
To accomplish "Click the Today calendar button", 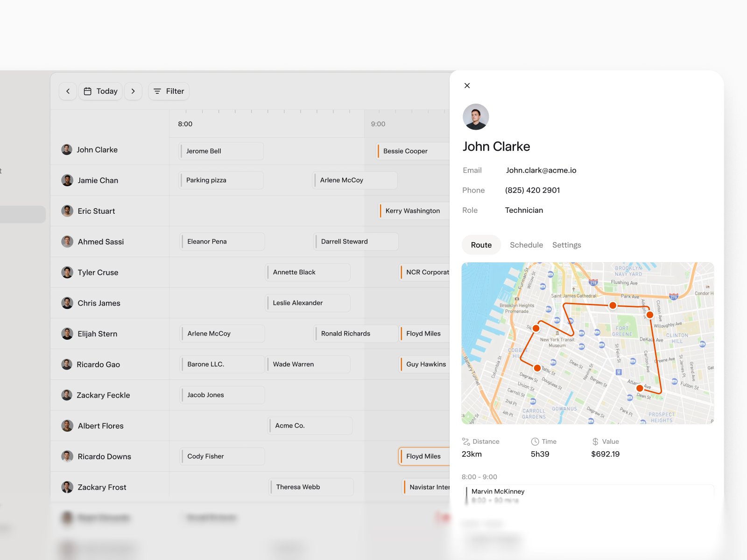I will 100,91.
